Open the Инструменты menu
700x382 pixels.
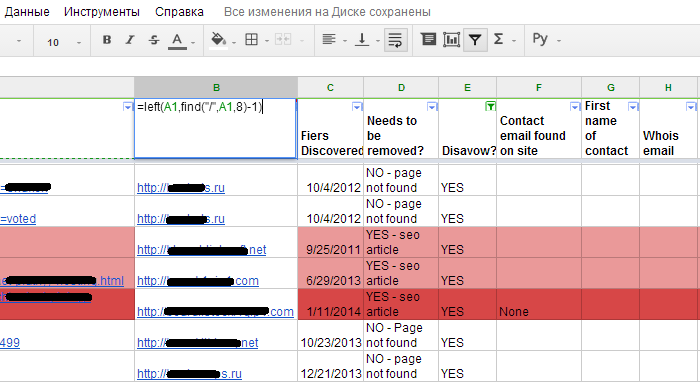pos(102,12)
